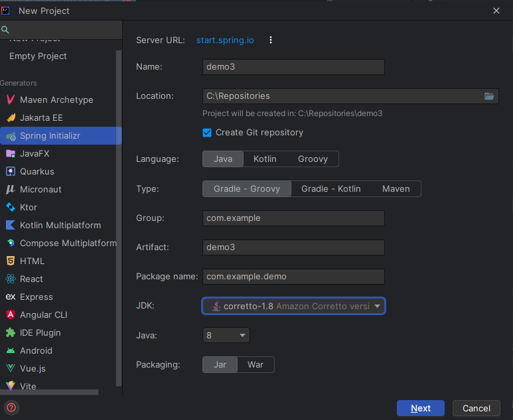Screen dimensions: 513x420
Task: Open the Server URL options kebab menu
Action: [271, 40]
